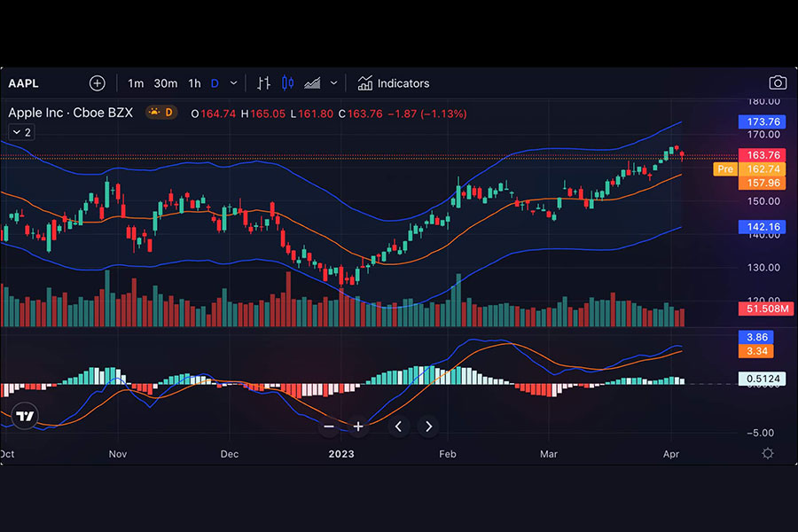Choose the 1h timeframe
The height and width of the screenshot is (532, 798).
point(194,83)
